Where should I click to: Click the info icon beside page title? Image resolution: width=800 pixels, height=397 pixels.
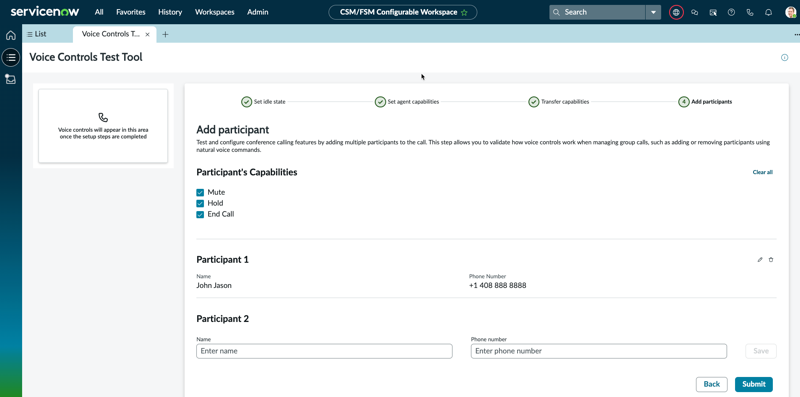tap(785, 58)
